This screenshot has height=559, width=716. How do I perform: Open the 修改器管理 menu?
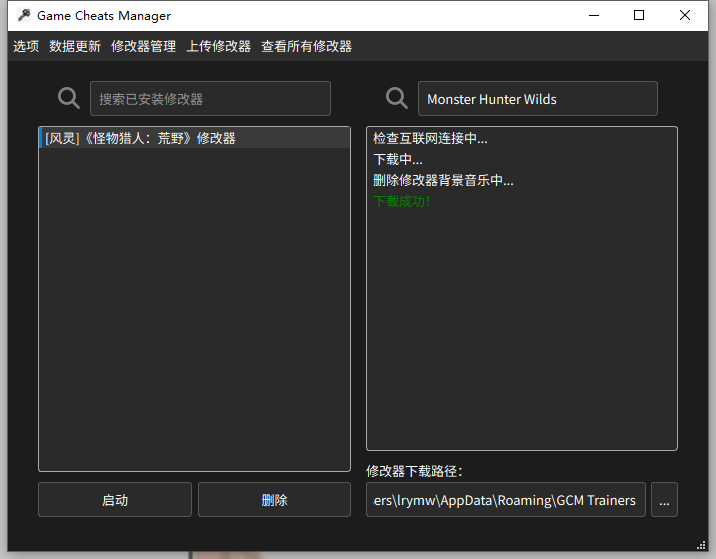(143, 46)
